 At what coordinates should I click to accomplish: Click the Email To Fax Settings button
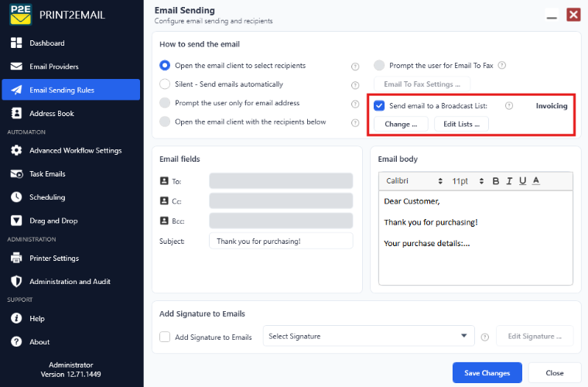click(422, 84)
